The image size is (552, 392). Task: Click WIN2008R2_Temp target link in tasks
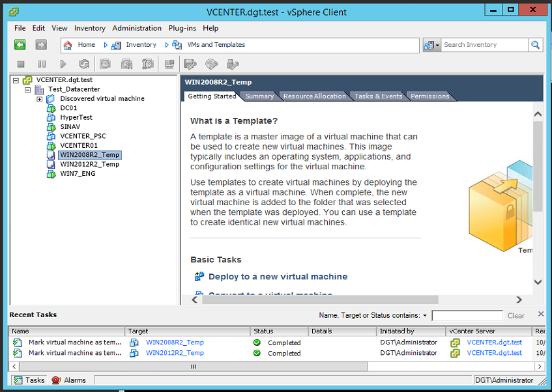coord(175,343)
